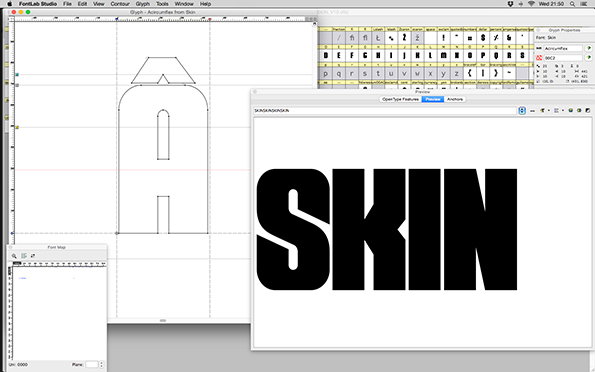Image resolution: width=595 pixels, height=372 pixels.
Task: Open the Window menu
Action: [x=184, y=4]
